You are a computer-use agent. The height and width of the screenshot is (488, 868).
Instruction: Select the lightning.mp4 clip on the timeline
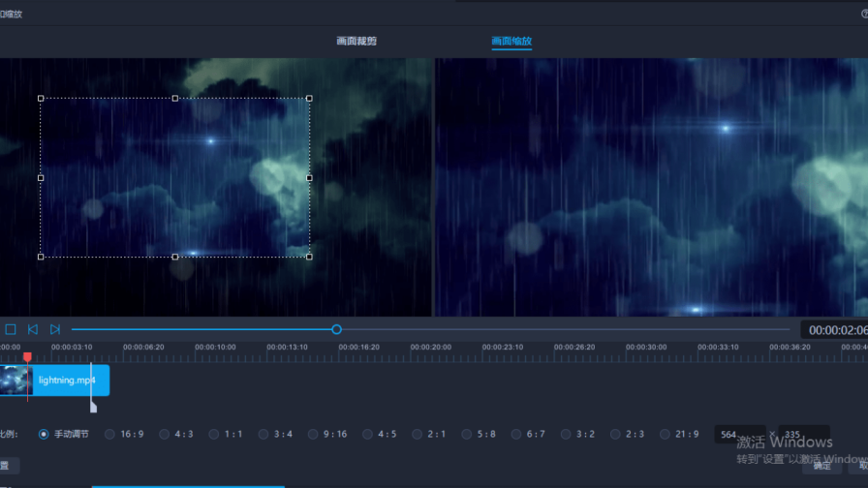[68, 381]
